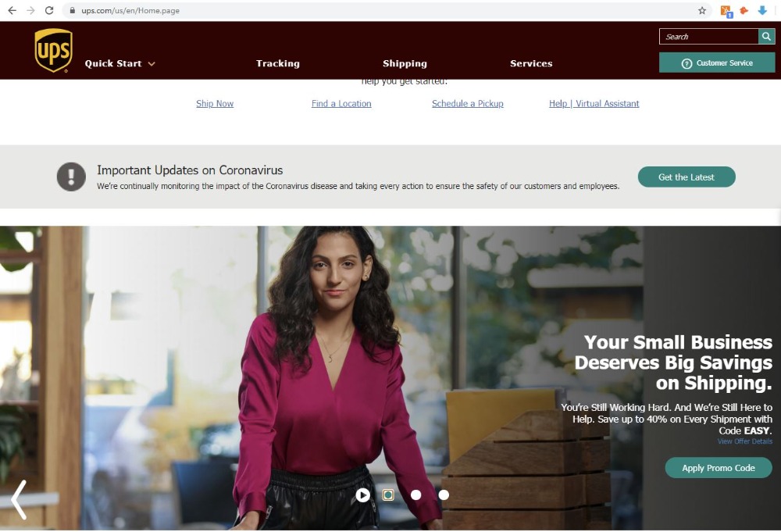Click the coronavirus alert exclamation icon
The height and width of the screenshot is (532, 781).
point(71,177)
